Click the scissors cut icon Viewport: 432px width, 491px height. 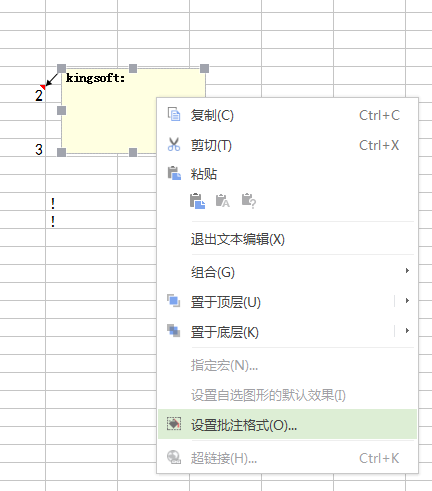[x=174, y=144]
